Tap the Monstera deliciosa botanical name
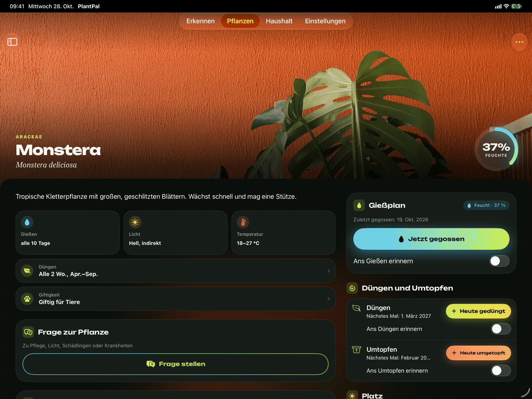The width and height of the screenshot is (532, 399). coord(46,165)
